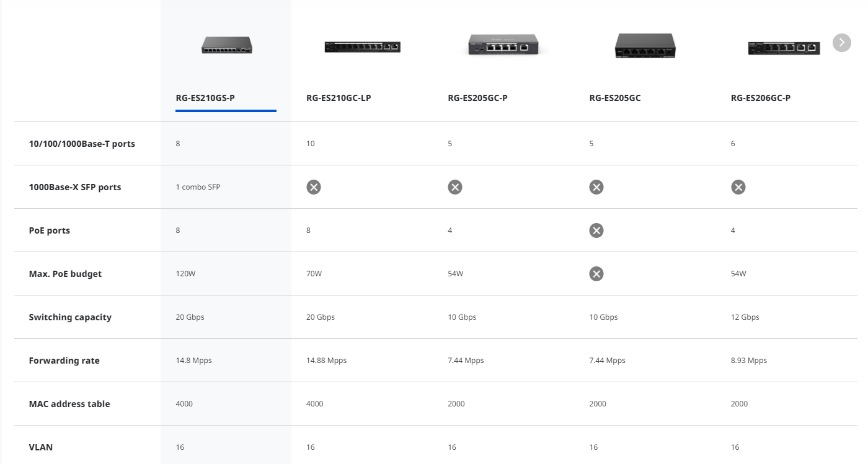Click the Switching capacity row label

[x=70, y=317]
